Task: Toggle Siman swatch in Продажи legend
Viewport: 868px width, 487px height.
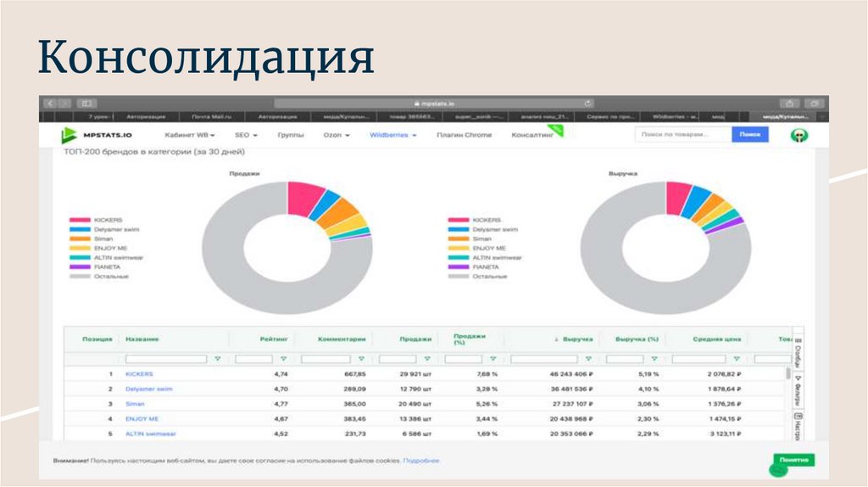Action: [x=80, y=238]
